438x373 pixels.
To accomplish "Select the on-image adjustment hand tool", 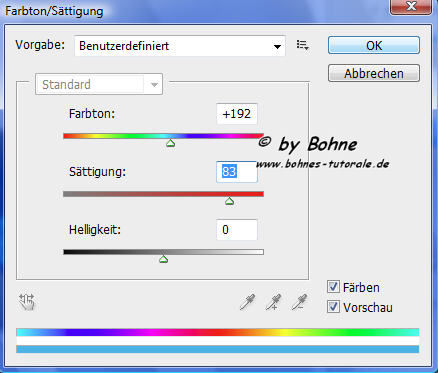I will 27,302.
